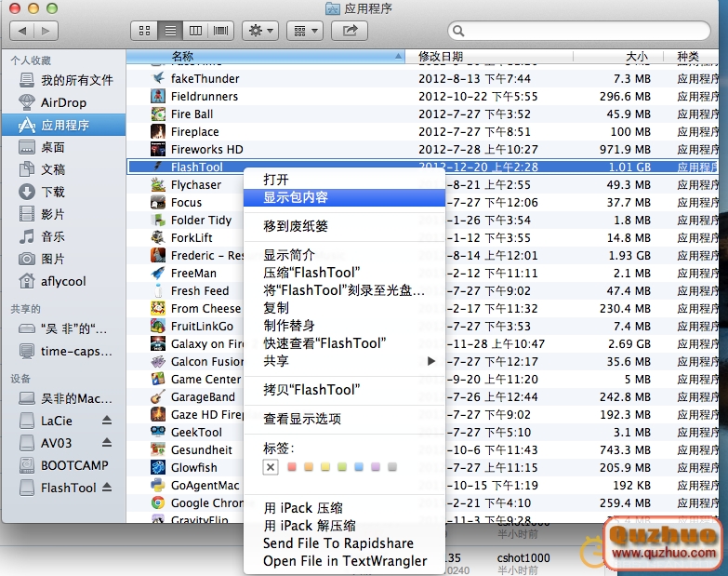
Task: Select the Fireworks HD row
Action: coord(422,149)
